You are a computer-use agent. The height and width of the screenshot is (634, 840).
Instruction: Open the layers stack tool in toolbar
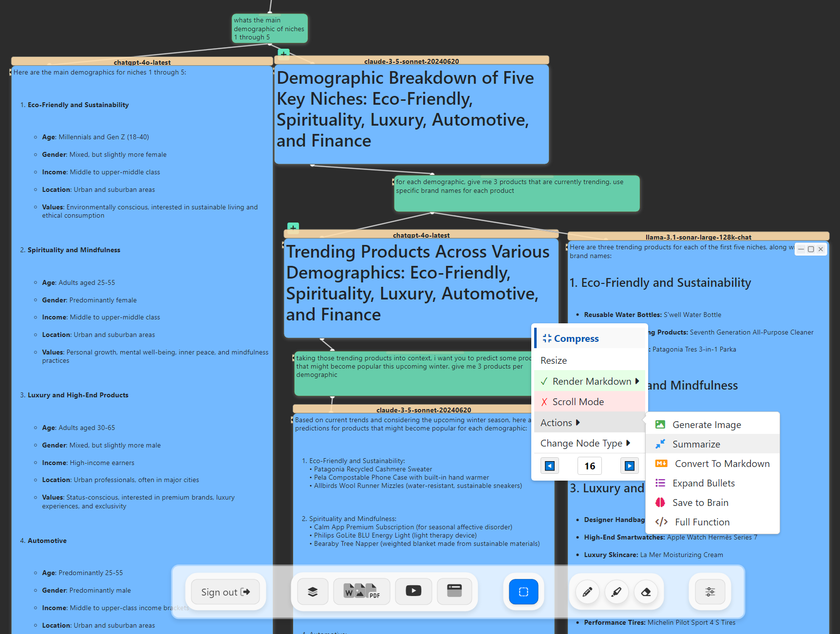pyautogui.click(x=313, y=592)
